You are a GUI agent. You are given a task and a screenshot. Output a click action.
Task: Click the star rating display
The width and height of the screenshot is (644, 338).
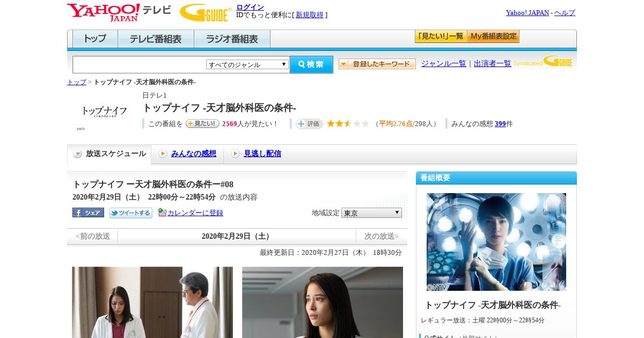pos(348,123)
